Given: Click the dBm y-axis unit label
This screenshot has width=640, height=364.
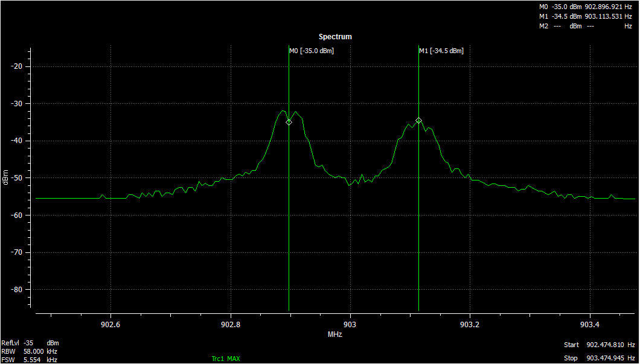Looking at the screenshot, I should pyautogui.click(x=5, y=177).
